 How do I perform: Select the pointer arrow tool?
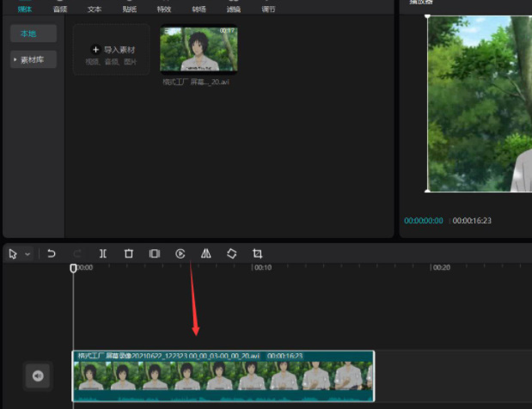13,253
